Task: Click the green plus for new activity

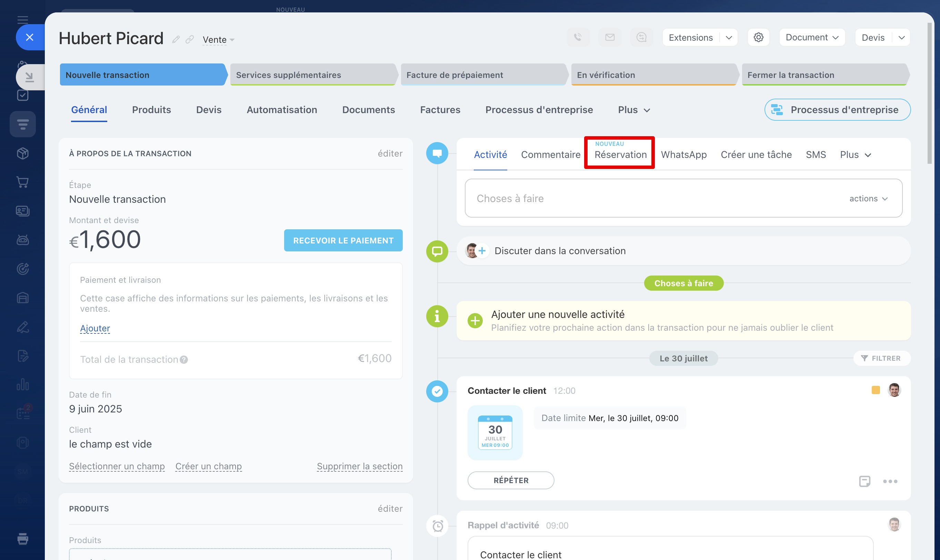Action: 475,321
